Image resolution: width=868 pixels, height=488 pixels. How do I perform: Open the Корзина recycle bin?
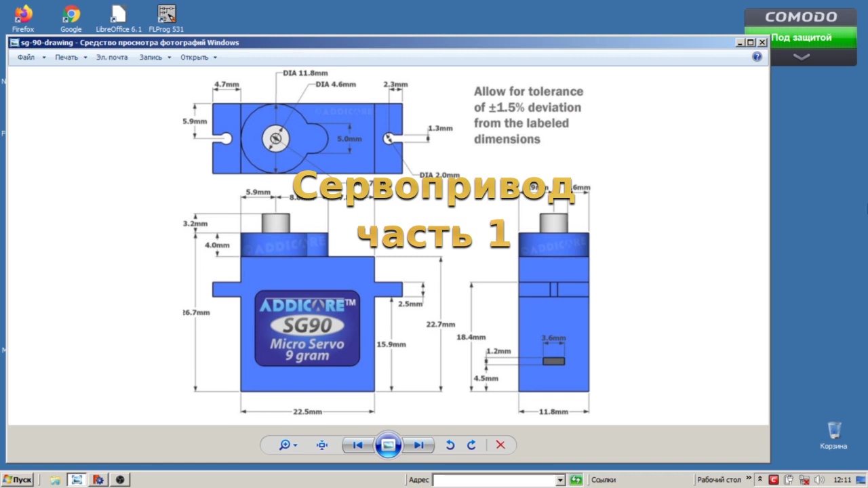(833, 435)
